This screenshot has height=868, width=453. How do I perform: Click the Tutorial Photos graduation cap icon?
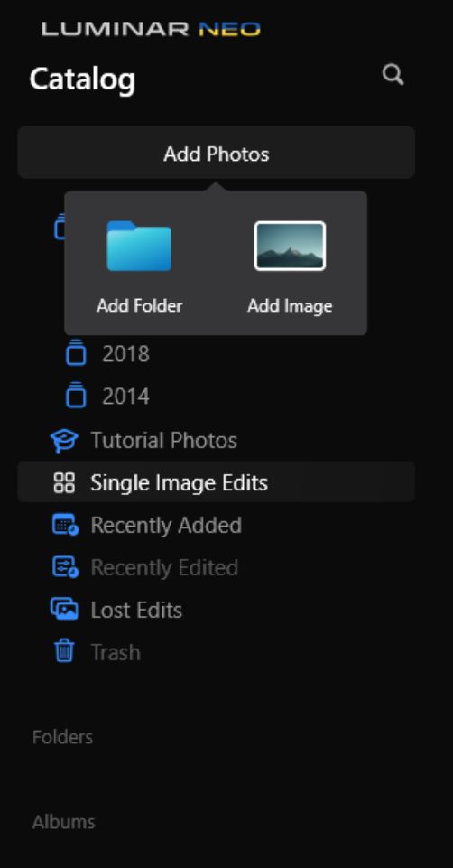64,441
